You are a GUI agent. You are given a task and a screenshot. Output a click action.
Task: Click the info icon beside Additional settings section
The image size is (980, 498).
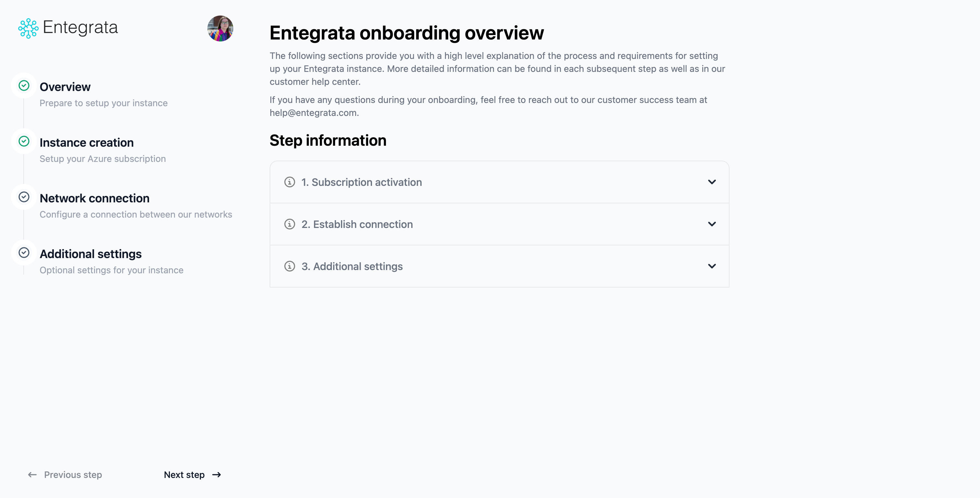289,266
